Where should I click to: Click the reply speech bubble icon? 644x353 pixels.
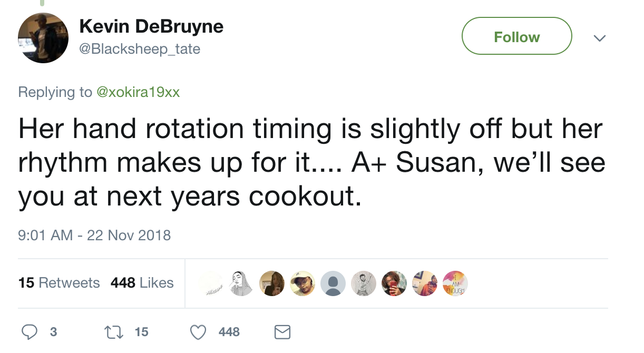30,332
